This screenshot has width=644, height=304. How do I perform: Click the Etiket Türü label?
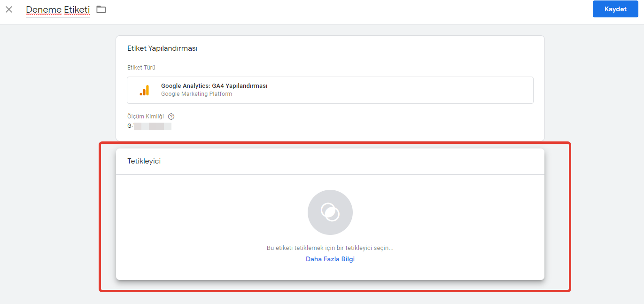pyautogui.click(x=141, y=68)
